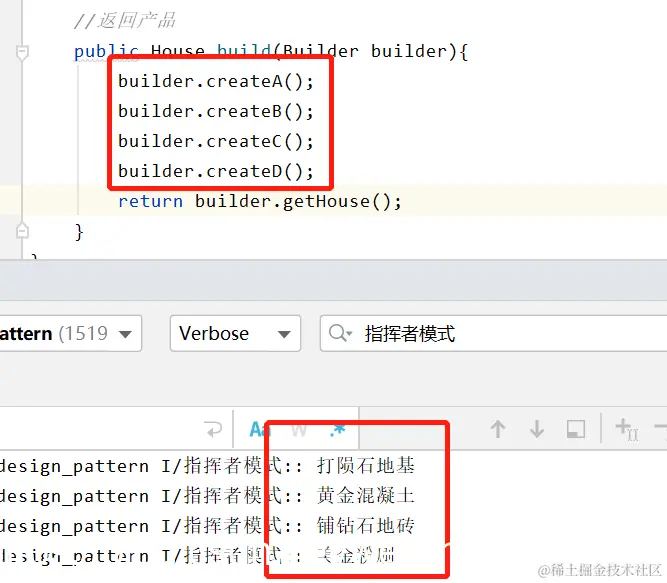Viewport: 667px width, 583px height.
Task: Click the fold end marker beside the closing brace
Action: (x=22, y=231)
